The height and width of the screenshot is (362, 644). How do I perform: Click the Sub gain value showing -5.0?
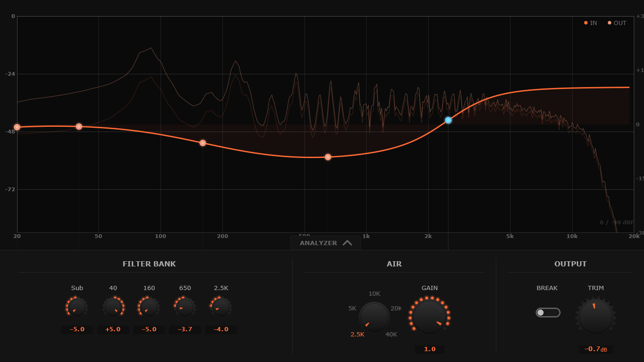click(77, 329)
